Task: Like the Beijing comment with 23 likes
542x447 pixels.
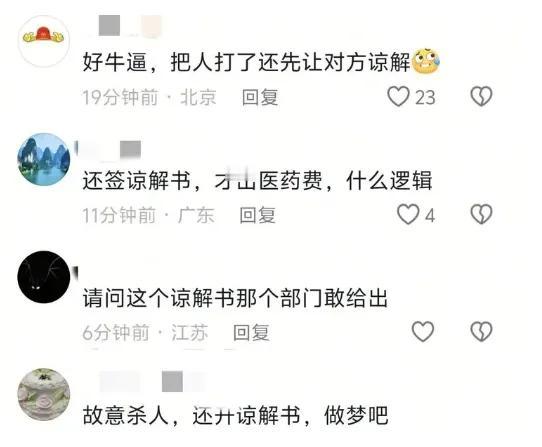Action: pyautogui.click(x=398, y=96)
